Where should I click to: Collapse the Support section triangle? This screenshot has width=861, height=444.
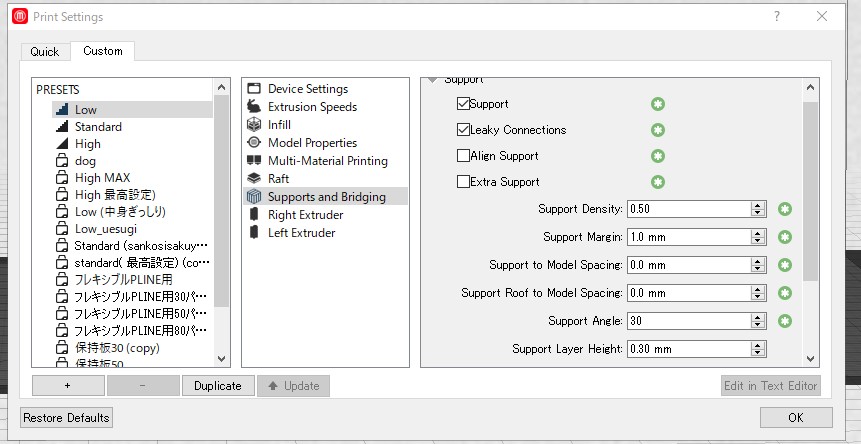pyautogui.click(x=433, y=80)
